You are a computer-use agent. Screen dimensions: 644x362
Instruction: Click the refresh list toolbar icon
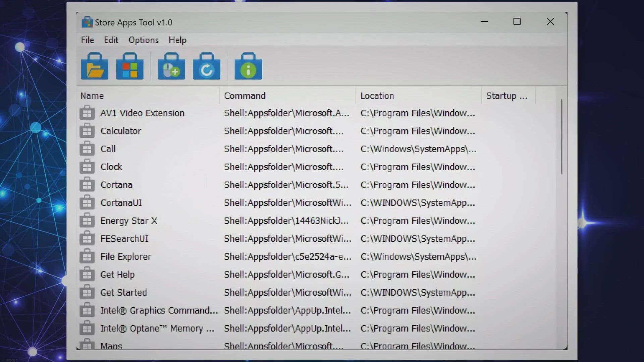coord(207,66)
